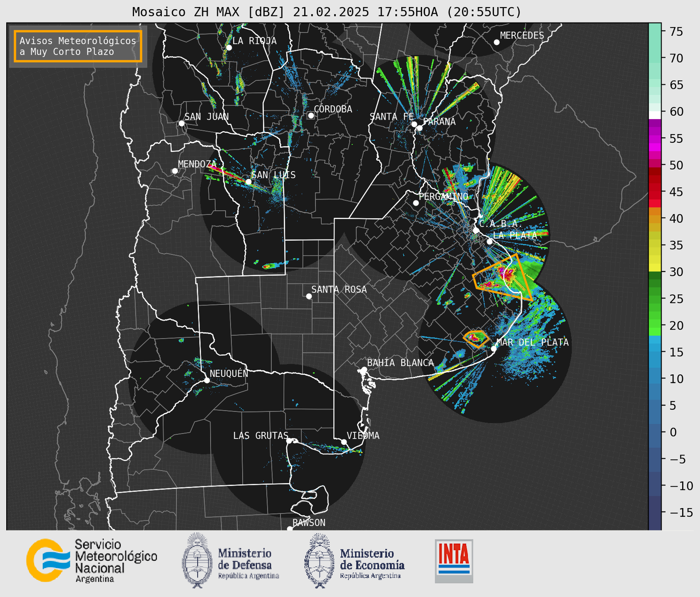Image resolution: width=700 pixels, height=597 pixels.
Task: Click the SAN LUIS city dot
Action: (x=248, y=182)
